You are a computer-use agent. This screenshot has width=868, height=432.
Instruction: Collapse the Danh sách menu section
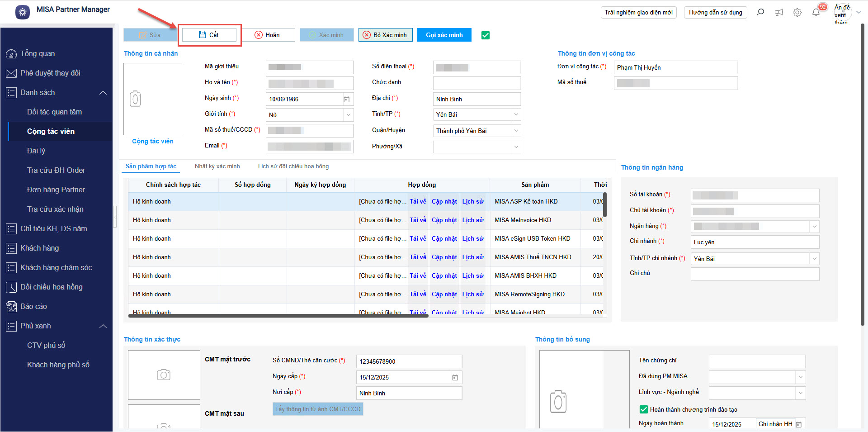[103, 93]
